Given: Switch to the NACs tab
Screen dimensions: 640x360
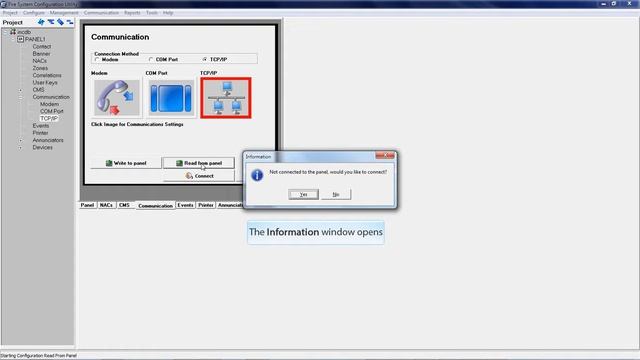Looking at the screenshot, I should coord(106,205).
